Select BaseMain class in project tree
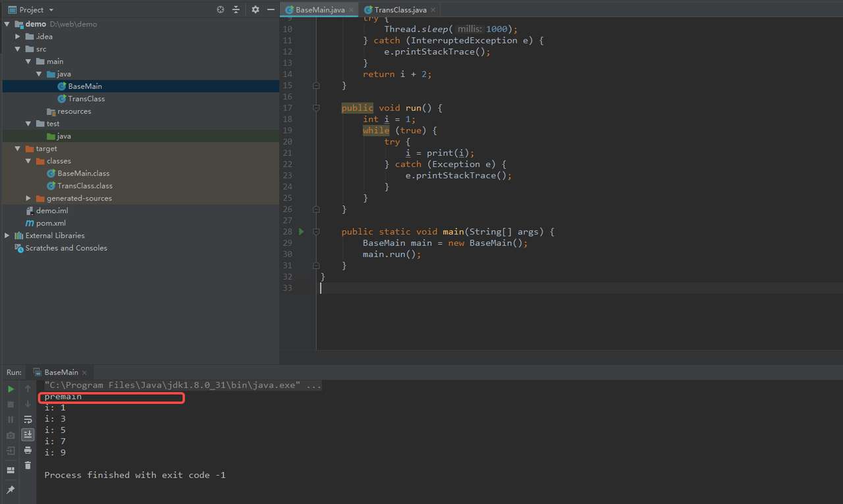The height and width of the screenshot is (504, 843). 85,86
